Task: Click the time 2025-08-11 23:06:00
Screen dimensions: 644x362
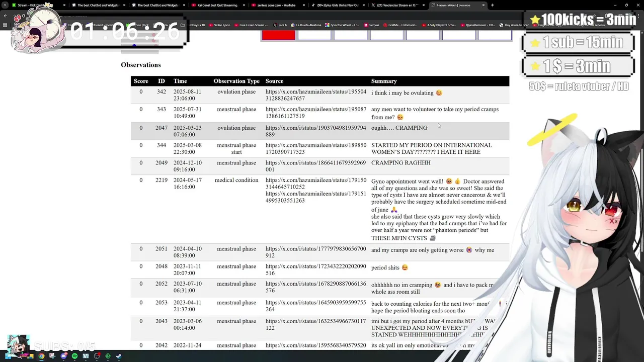Action: (x=187, y=95)
